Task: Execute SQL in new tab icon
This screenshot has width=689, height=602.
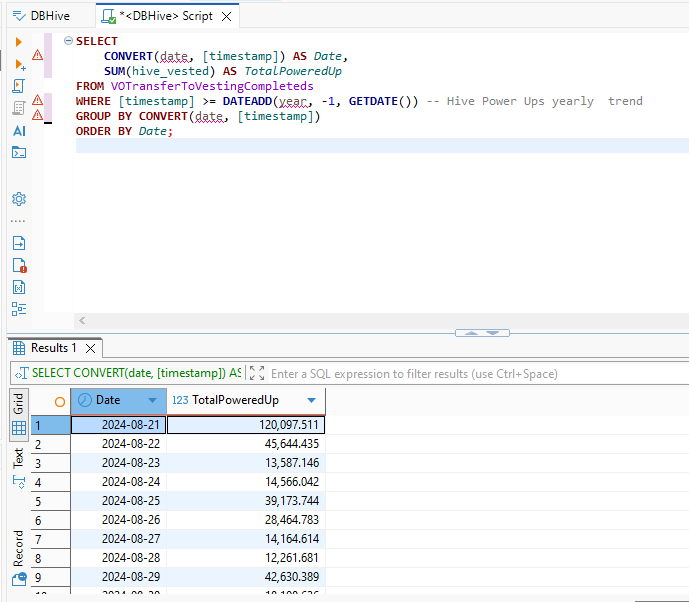Action: tap(19, 65)
